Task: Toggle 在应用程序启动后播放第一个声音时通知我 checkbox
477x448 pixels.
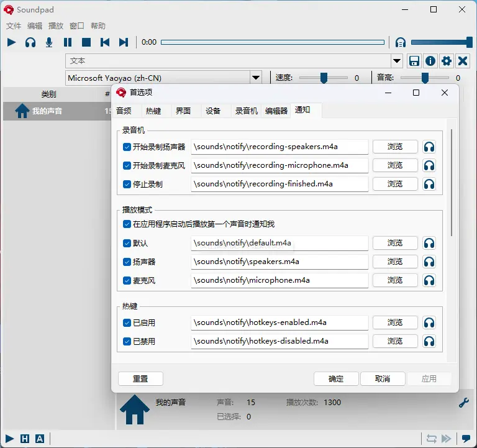Action: click(x=127, y=224)
